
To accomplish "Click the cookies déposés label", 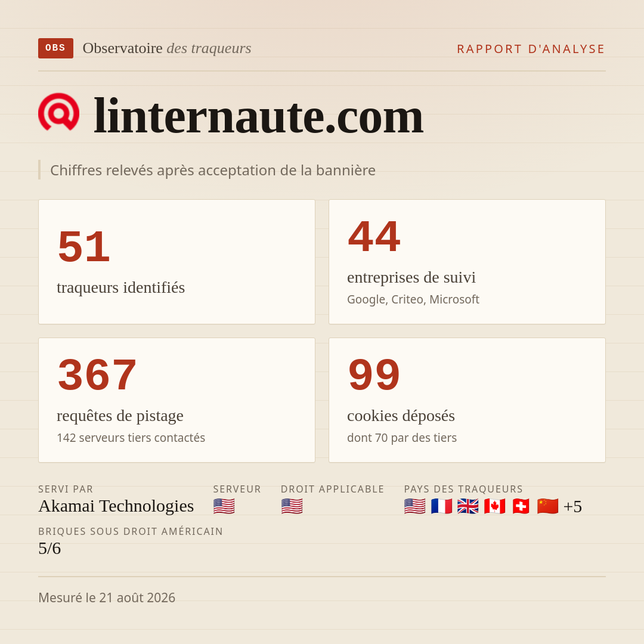I will tap(401, 416).
